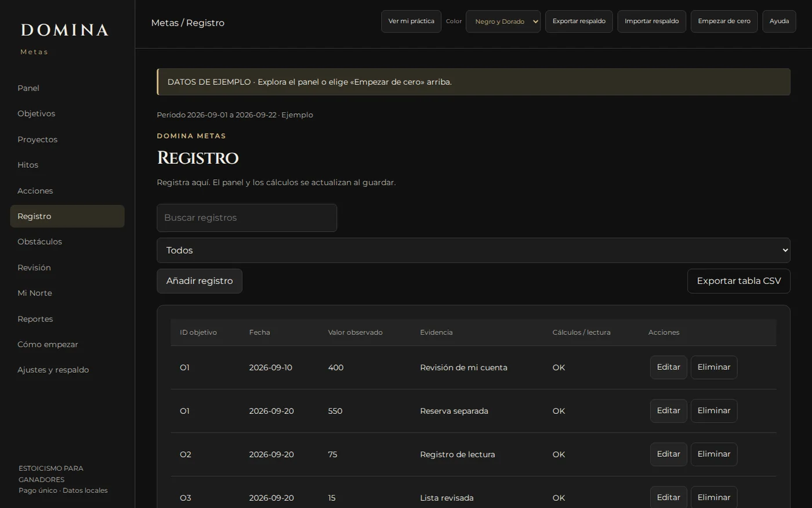Select Hitos in the sidebar
Viewport: 812px width, 508px height.
67,165
